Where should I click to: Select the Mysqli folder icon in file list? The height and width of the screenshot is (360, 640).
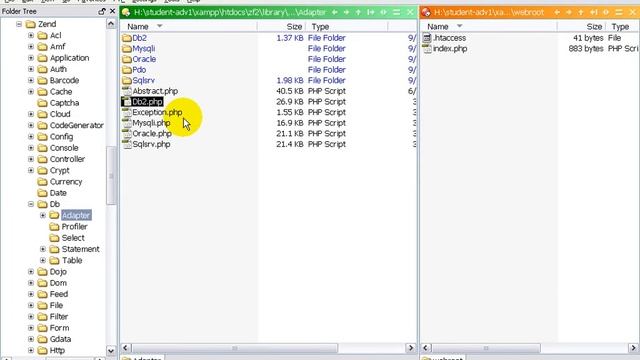click(127, 49)
